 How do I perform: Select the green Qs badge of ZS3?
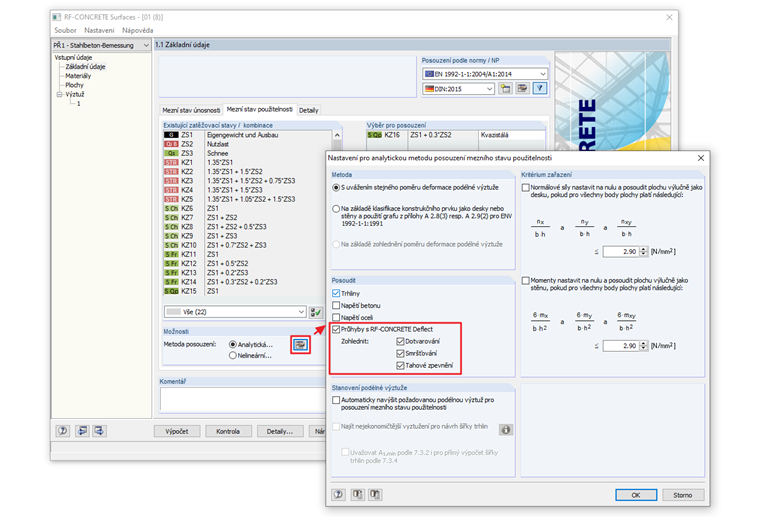(x=171, y=154)
